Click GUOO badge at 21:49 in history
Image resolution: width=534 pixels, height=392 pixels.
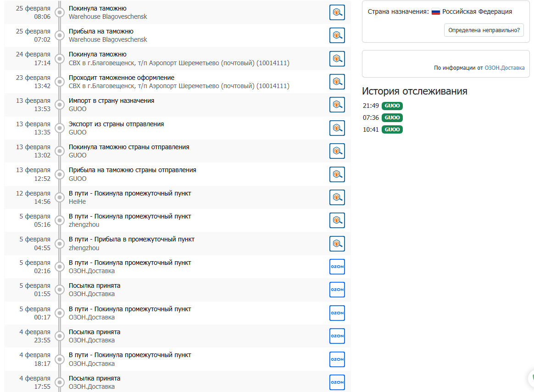[392, 106]
